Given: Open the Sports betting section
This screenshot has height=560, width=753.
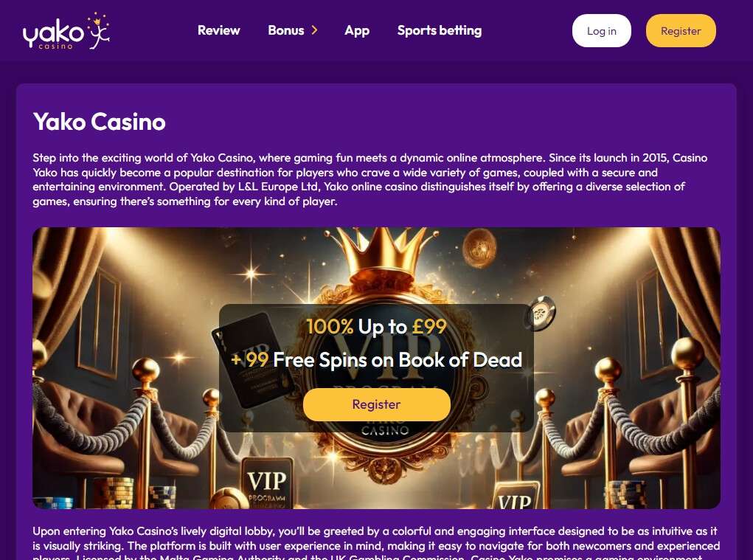Looking at the screenshot, I should click(x=440, y=31).
